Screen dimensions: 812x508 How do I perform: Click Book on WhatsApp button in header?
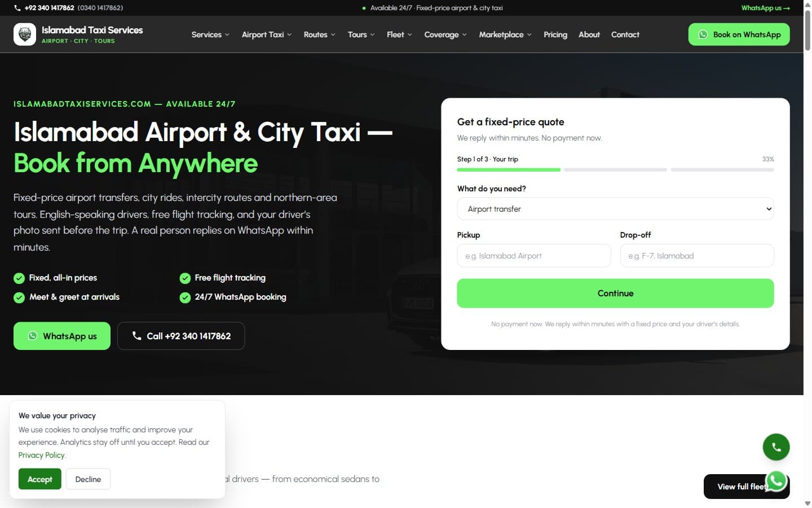(739, 34)
